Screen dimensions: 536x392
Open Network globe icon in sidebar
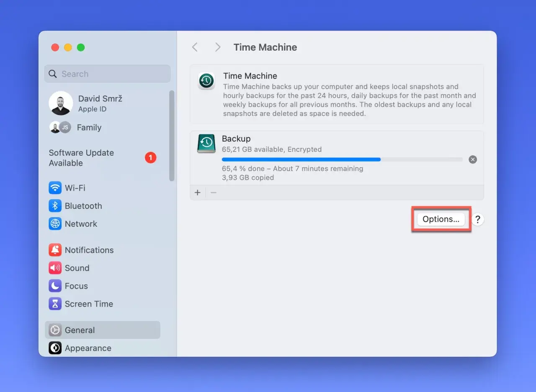pyautogui.click(x=55, y=224)
